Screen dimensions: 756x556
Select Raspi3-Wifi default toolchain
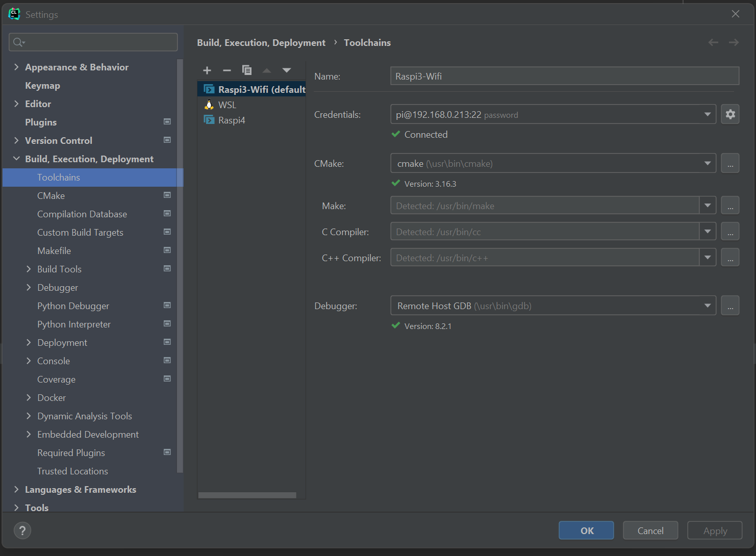(x=251, y=89)
